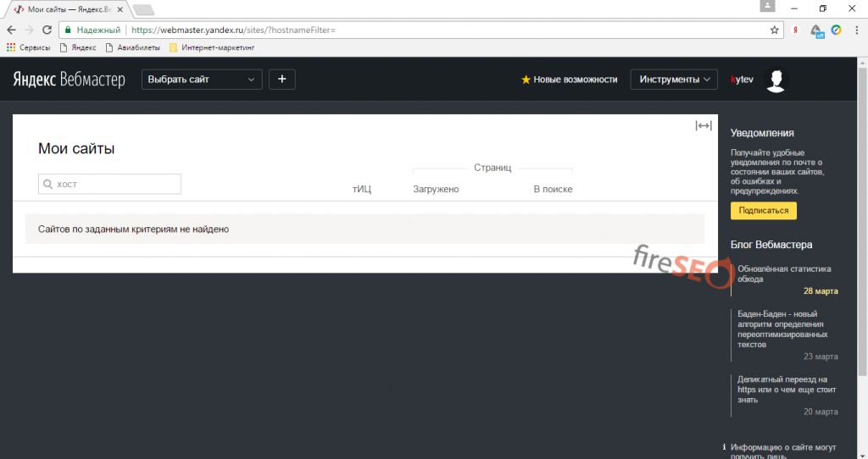Open the Интернет-маркетинг bookmarks folder
868x459 pixels.
211,47
